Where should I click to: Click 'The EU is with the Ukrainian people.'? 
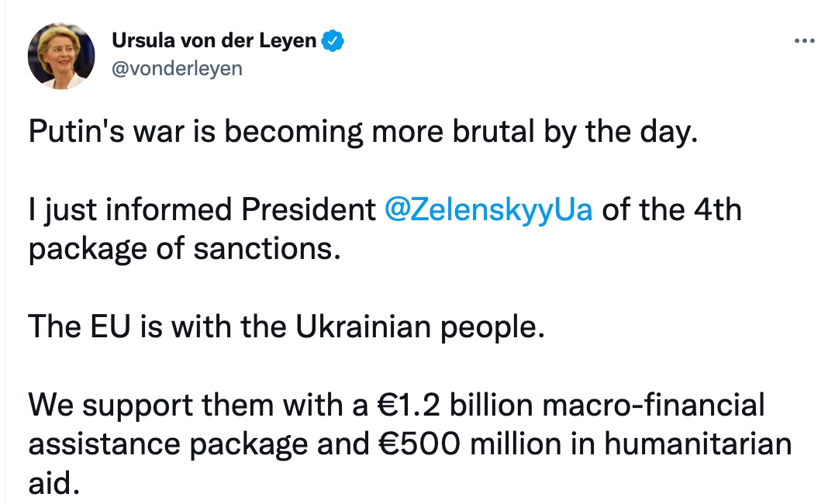click(x=287, y=327)
